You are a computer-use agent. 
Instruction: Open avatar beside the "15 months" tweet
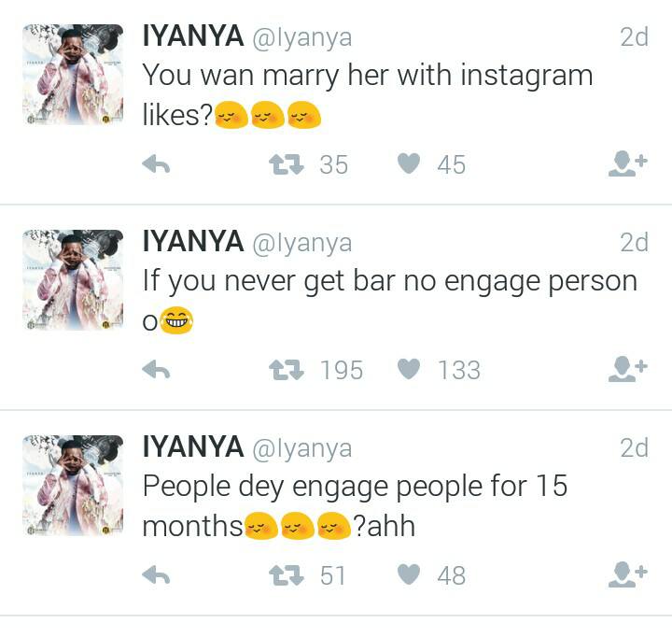coord(73,486)
